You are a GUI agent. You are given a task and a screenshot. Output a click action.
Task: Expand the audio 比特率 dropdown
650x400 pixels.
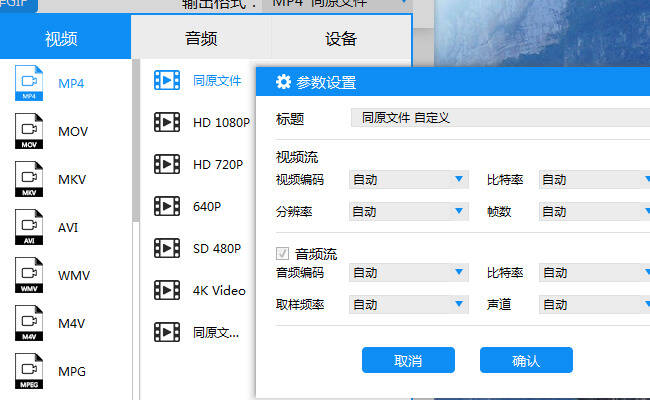[594, 272]
